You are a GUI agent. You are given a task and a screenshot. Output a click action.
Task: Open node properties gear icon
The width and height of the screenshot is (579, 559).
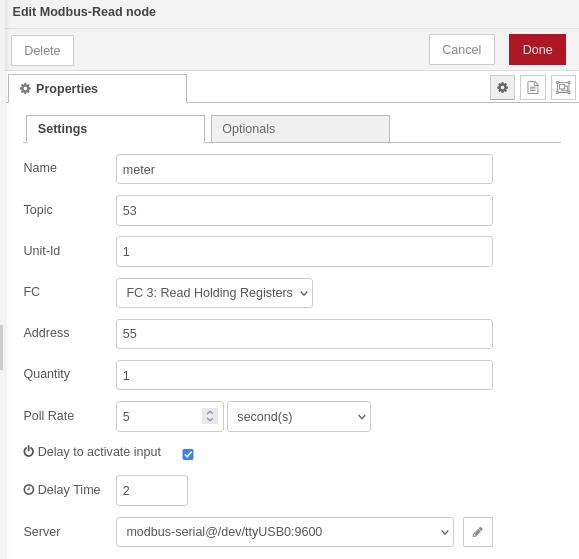click(502, 88)
